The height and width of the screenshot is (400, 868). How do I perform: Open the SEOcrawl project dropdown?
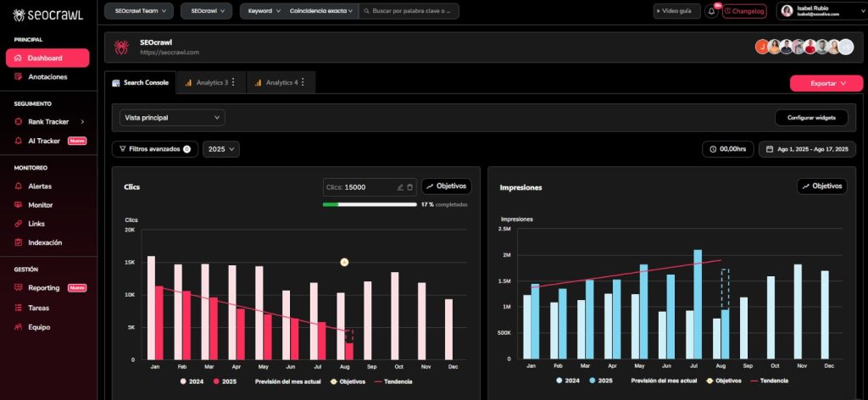pos(206,11)
